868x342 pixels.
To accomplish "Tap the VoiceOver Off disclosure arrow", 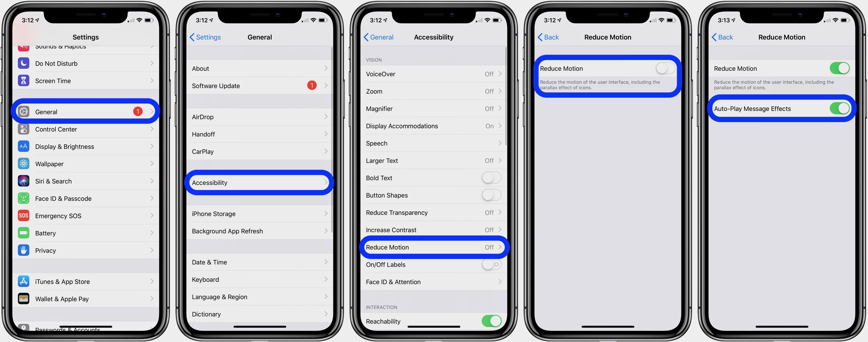I will click(499, 74).
